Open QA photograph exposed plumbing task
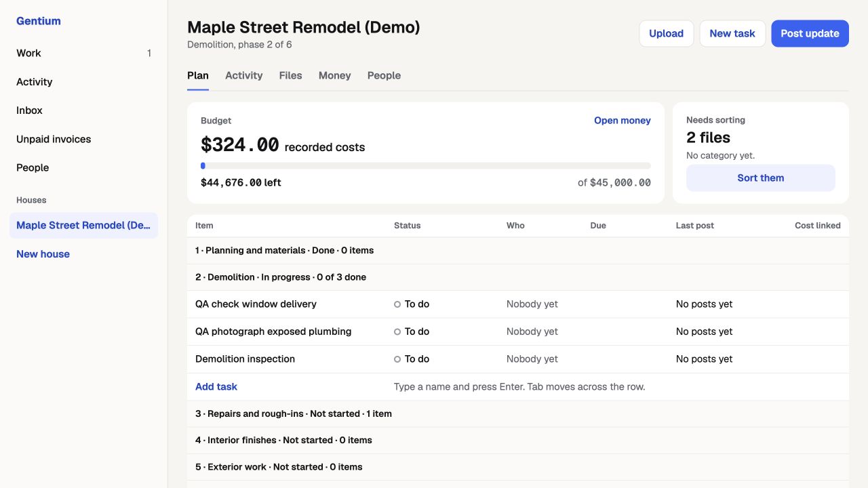This screenshot has width=868, height=488. point(273,331)
